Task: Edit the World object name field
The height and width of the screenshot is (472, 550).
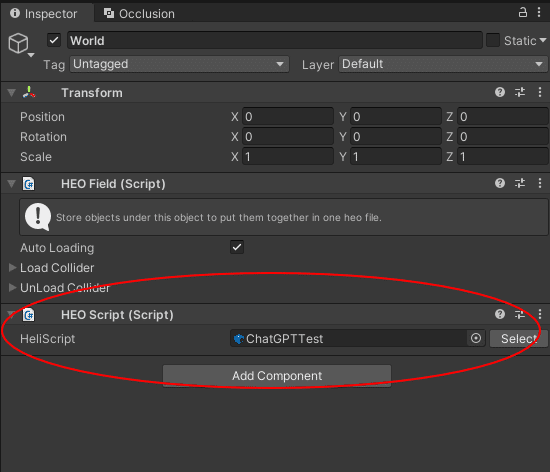Action: 275,40
